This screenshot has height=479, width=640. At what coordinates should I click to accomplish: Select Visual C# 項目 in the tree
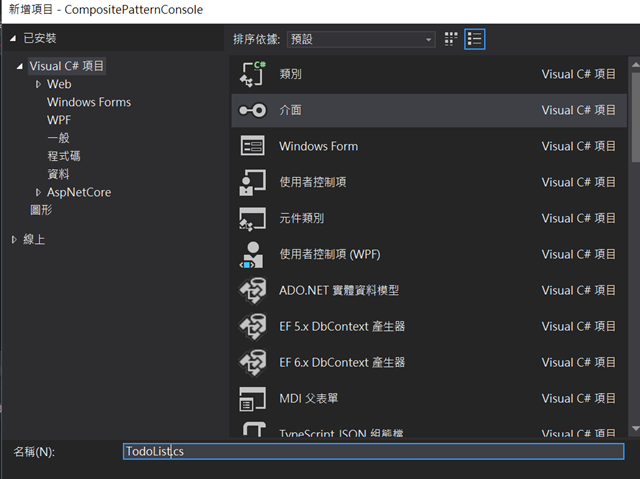pos(67,66)
